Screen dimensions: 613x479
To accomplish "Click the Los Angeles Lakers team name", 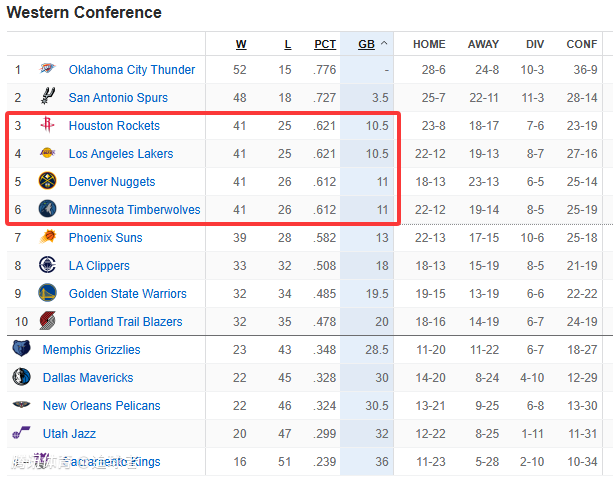I will (120, 154).
